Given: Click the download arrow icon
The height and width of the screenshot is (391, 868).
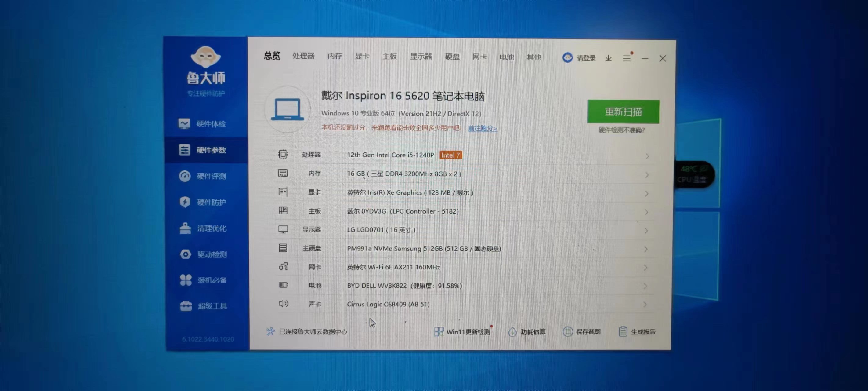Looking at the screenshot, I should click(x=608, y=58).
